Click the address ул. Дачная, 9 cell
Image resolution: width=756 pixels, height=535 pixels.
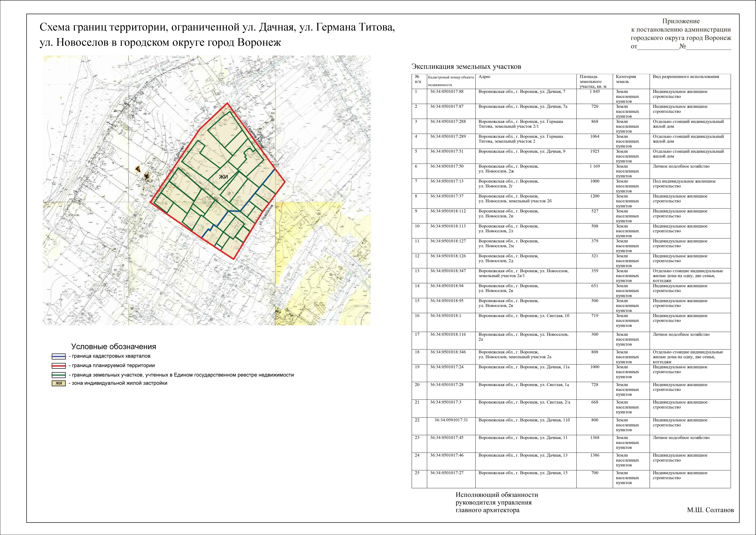coord(522,152)
